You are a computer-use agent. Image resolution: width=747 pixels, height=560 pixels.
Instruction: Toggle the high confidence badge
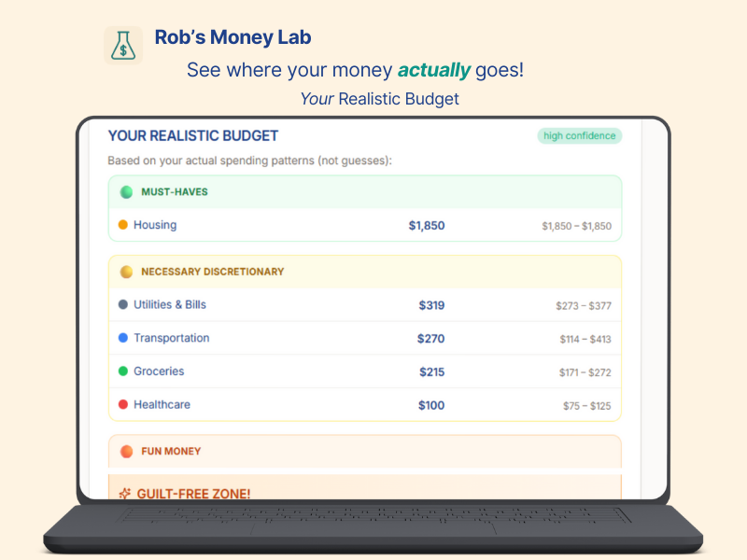(579, 135)
